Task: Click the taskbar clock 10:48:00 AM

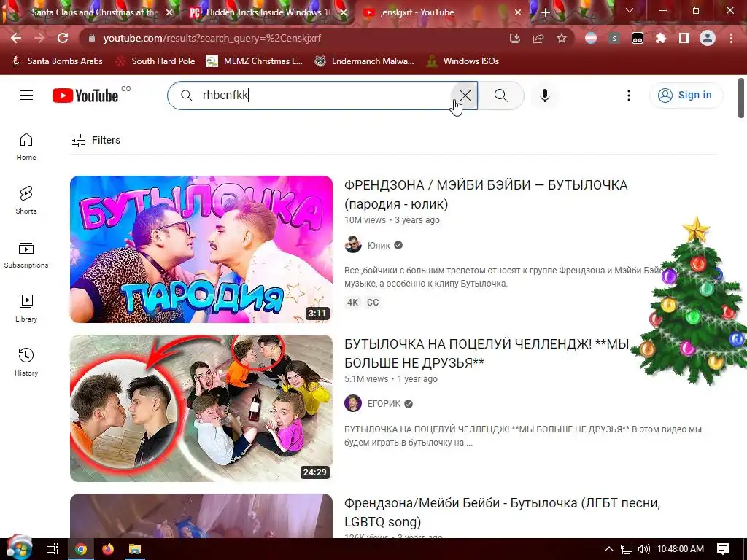Action: [681, 549]
